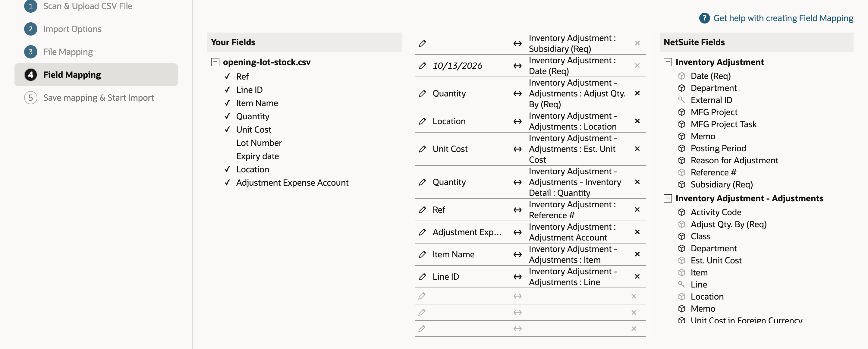The height and width of the screenshot is (349, 868).
Task: Click arrows icon in Adjust Qty. By row
Action: (517, 94)
